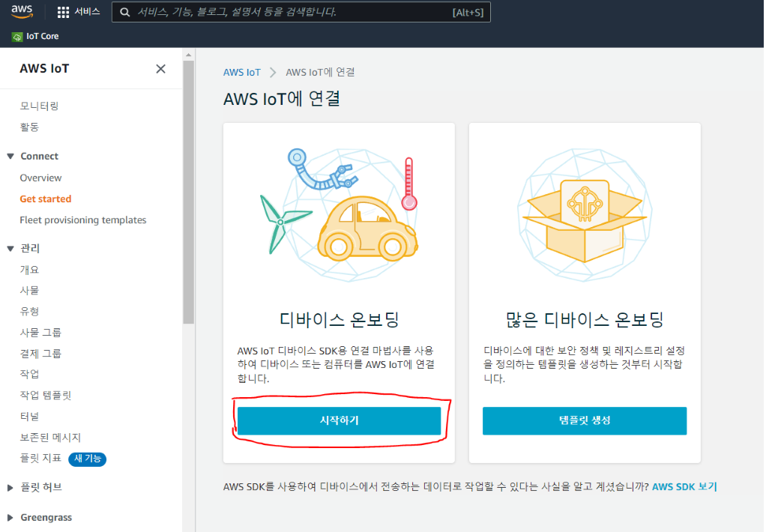
Task: Go to 모니터링 in sidebar
Action: click(39, 106)
